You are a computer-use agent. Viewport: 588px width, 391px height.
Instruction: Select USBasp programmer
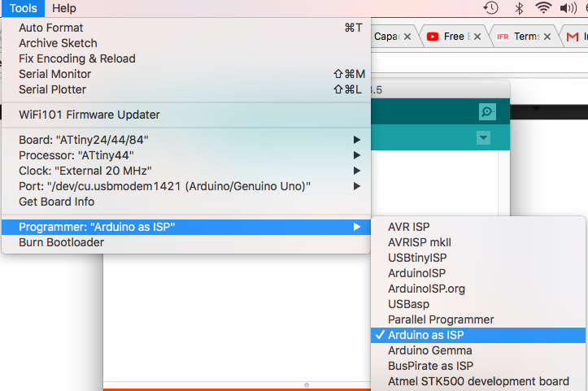[x=478, y=304]
